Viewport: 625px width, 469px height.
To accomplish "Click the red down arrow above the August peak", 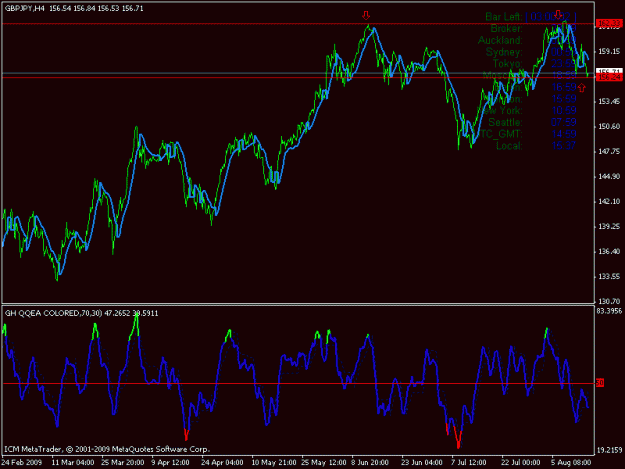I will [x=558, y=15].
